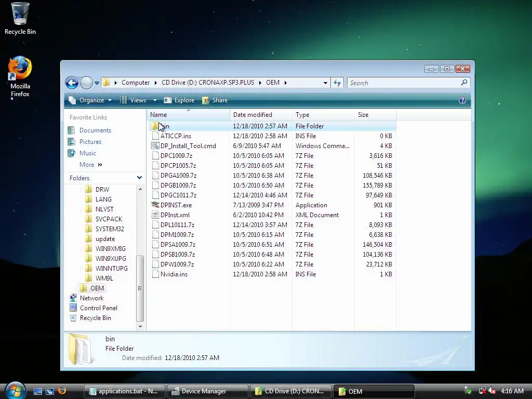Click Switch between windows quick launch icon
The width and height of the screenshot is (532, 399).
50,391
